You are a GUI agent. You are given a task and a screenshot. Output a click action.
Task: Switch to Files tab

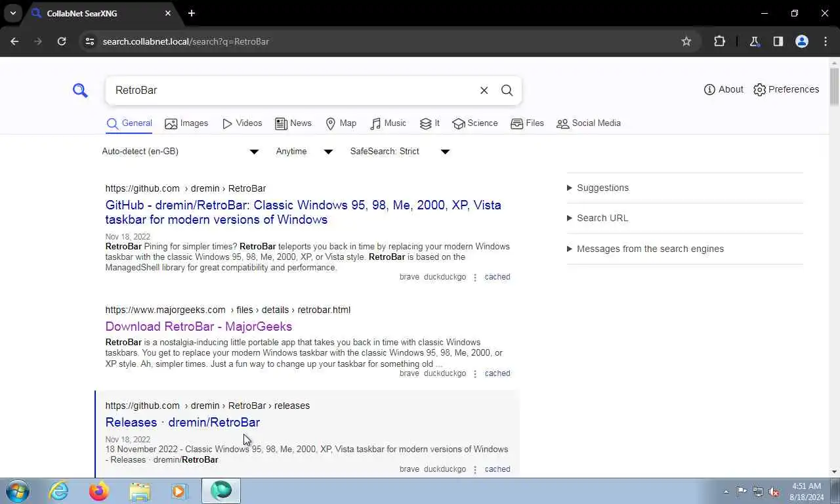tap(528, 123)
